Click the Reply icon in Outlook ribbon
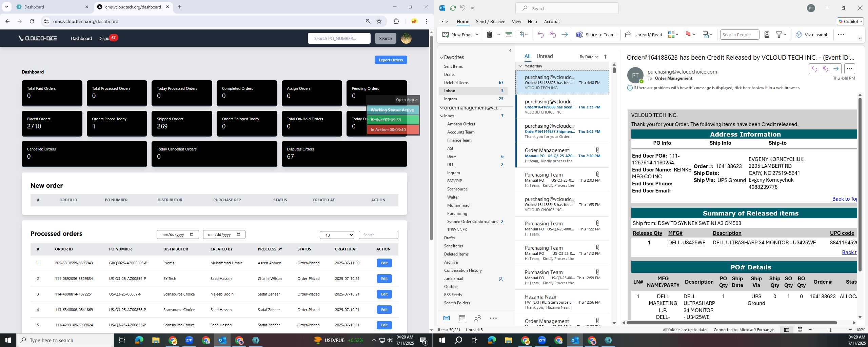The width and height of the screenshot is (868, 347). (x=540, y=35)
